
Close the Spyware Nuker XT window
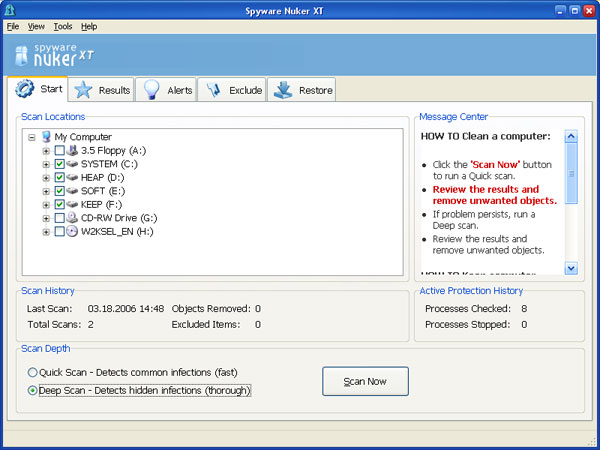click(x=589, y=11)
